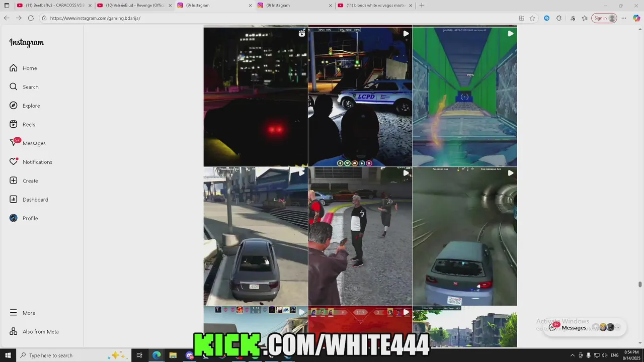Add page to favorites star icon

[x=532, y=18]
